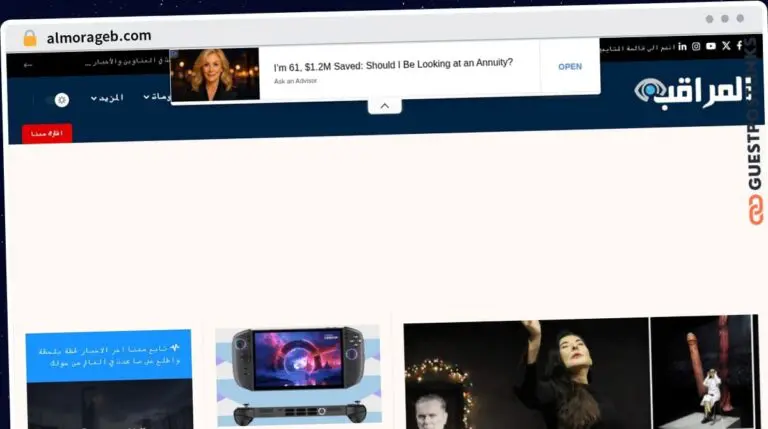The height and width of the screenshot is (429, 768).
Task: Click the annuity ad headline text
Action: pos(393,64)
